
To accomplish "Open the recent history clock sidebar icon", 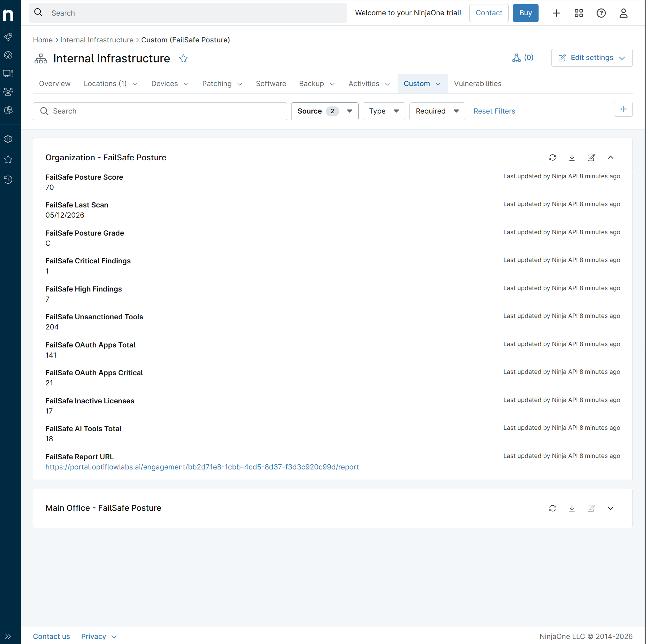I will click(x=8, y=180).
